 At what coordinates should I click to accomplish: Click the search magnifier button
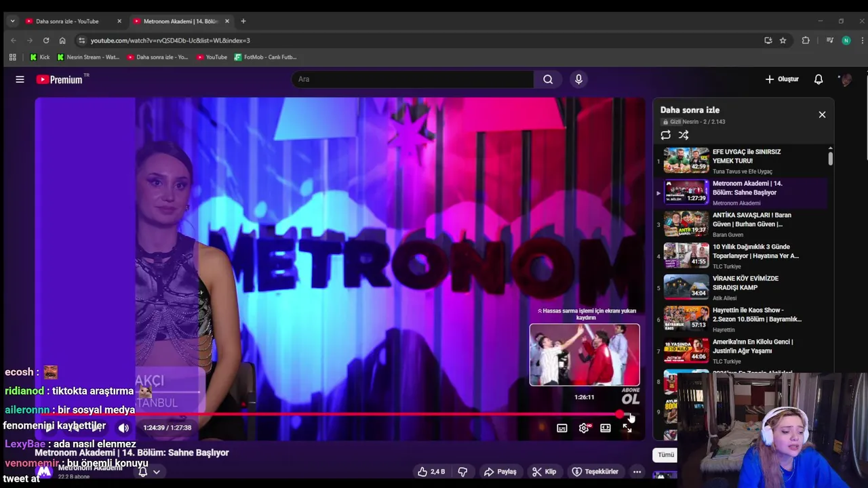548,79
